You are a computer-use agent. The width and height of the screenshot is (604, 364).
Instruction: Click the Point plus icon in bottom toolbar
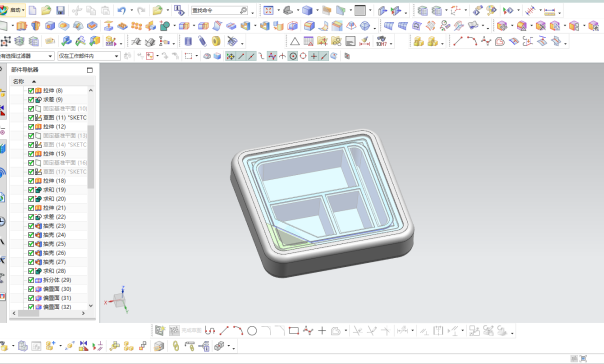[322, 330]
